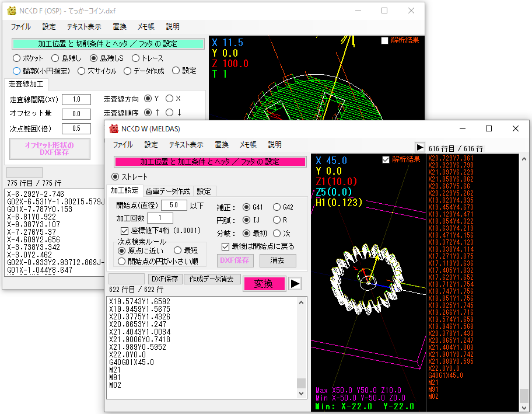
Task: Switch to 設定 tab in MELDAS window
Action: (204, 191)
